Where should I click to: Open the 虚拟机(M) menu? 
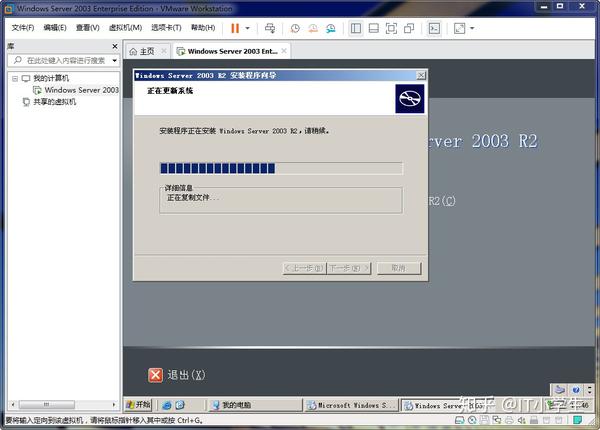click(x=126, y=28)
